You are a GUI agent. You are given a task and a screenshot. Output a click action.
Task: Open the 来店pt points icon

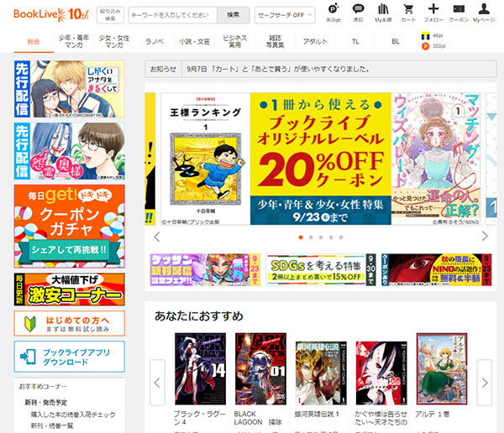point(333,13)
